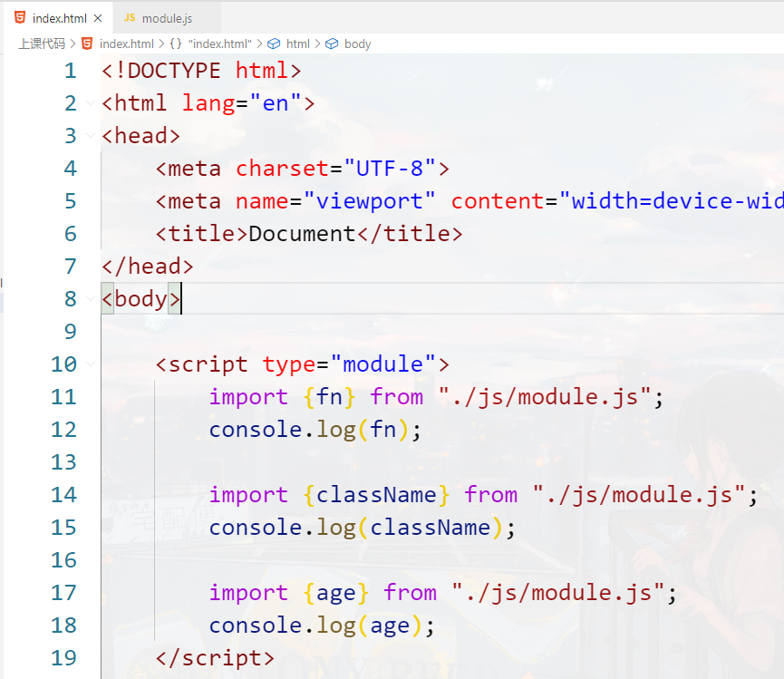Click the DOCTYPE declaration text

(201, 71)
